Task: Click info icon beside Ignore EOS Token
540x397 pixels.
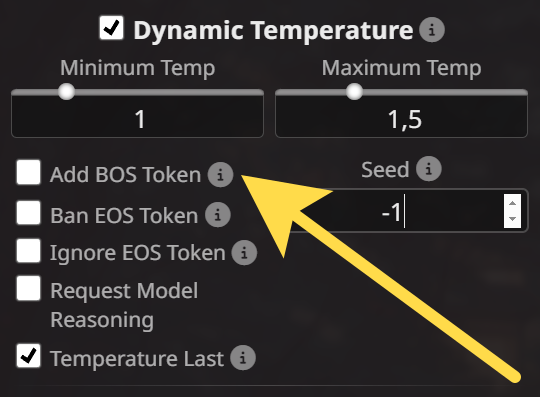Action: point(244,253)
